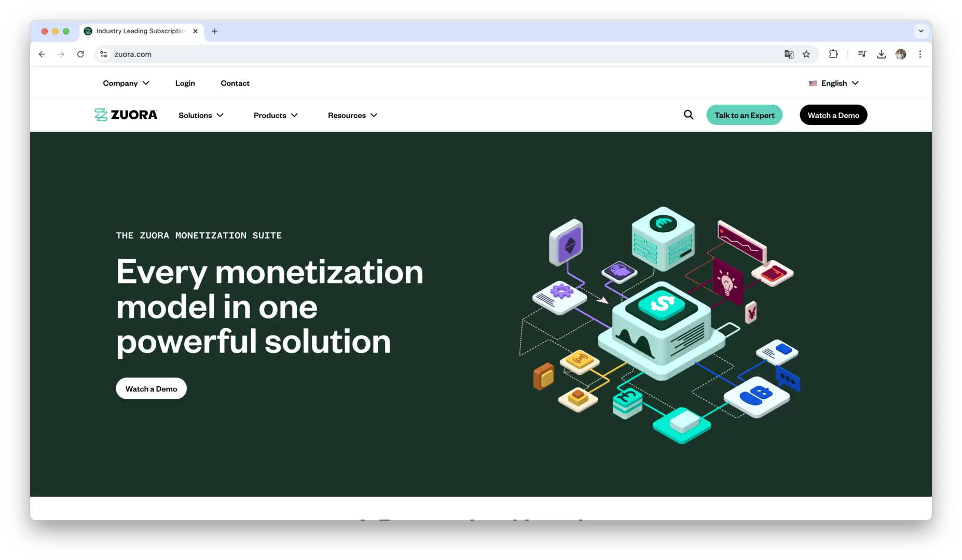This screenshot has height=560, width=962.
Task: Open the English language selector
Action: [x=834, y=83]
